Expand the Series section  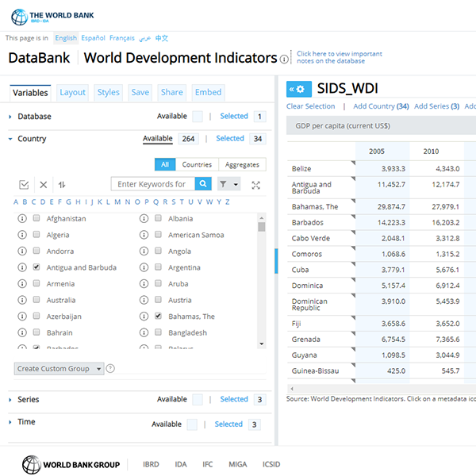[10, 400]
